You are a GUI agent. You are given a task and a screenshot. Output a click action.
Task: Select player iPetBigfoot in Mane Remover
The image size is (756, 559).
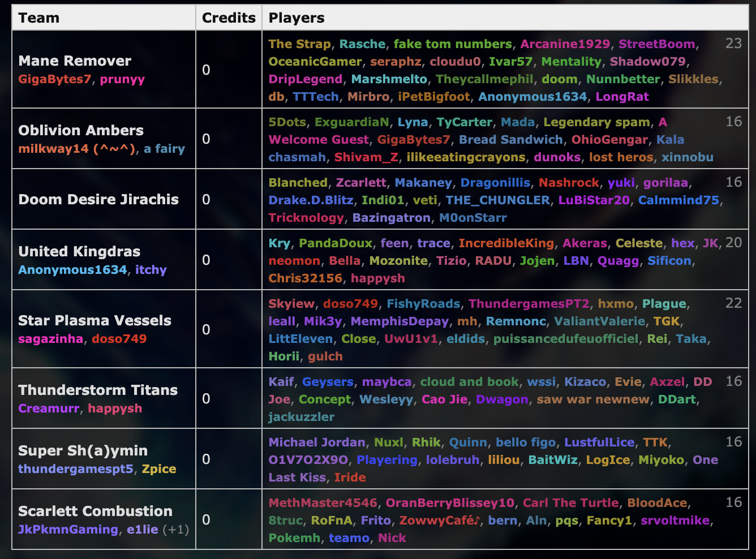pos(433,97)
